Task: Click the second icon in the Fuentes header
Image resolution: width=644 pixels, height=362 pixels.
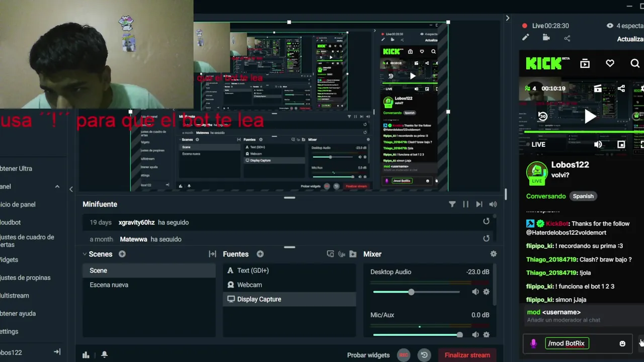Action: (x=342, y=254)
